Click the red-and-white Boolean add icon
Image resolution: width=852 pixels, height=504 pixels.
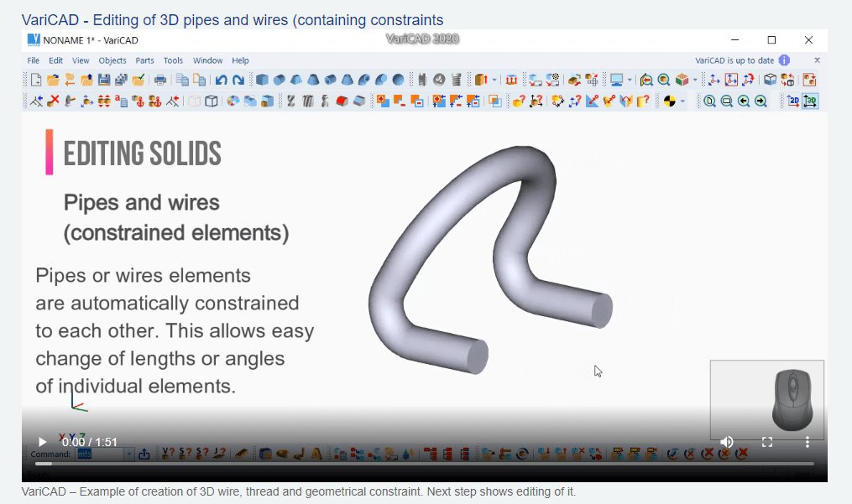click(x=383, y=101)
